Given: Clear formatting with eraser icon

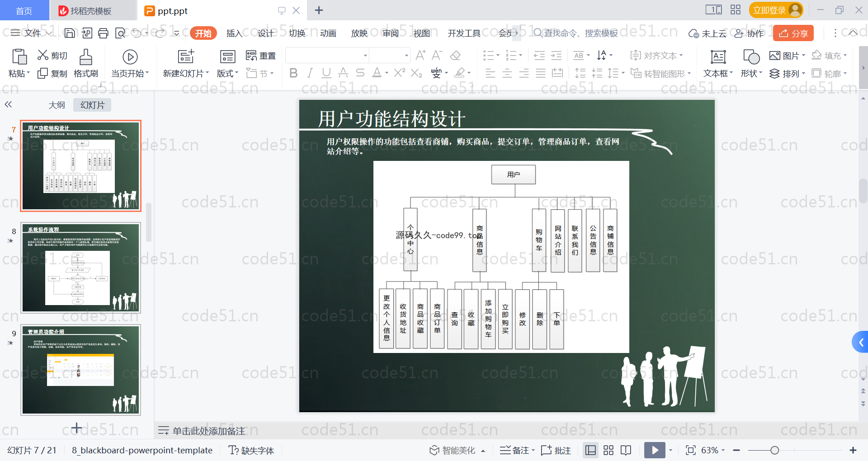Looking at the screenshot, I should point(456,55).
